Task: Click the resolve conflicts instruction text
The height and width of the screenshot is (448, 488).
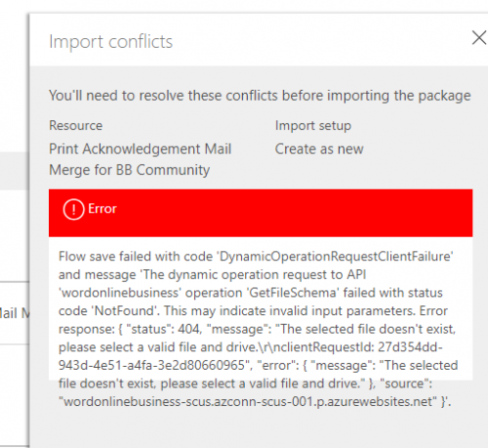Action: [x=260, y=96]
